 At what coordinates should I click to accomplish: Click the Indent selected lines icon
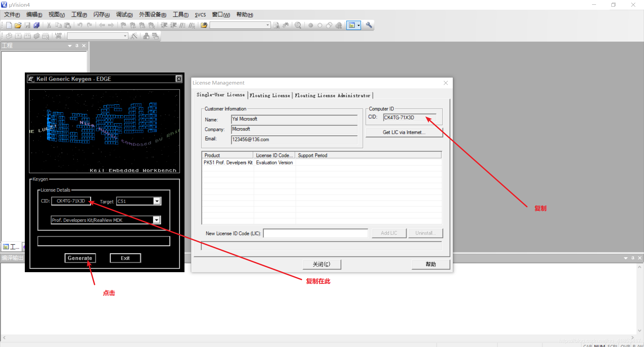click(164, 25)
